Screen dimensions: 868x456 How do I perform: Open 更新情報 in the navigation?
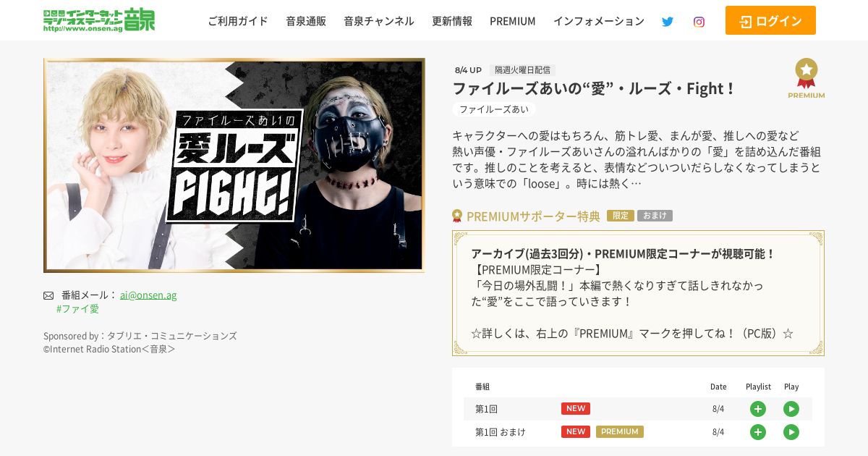coord(452,21)
